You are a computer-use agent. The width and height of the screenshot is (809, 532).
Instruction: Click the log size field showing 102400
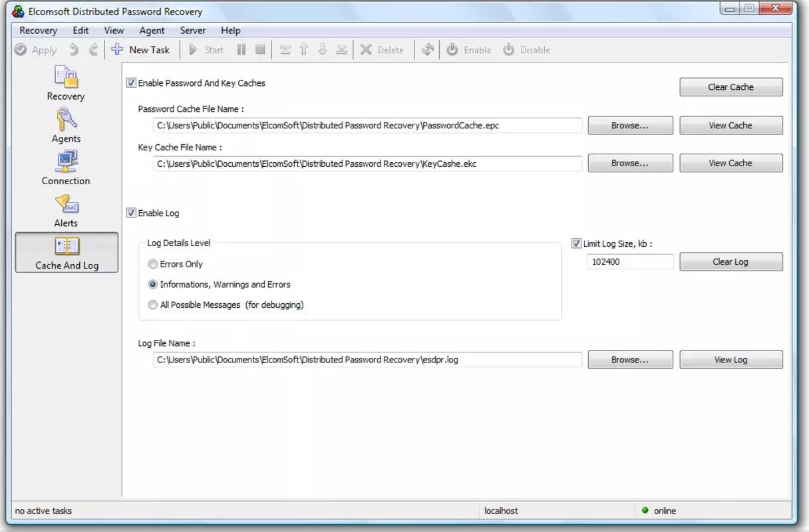coord(630,262)
